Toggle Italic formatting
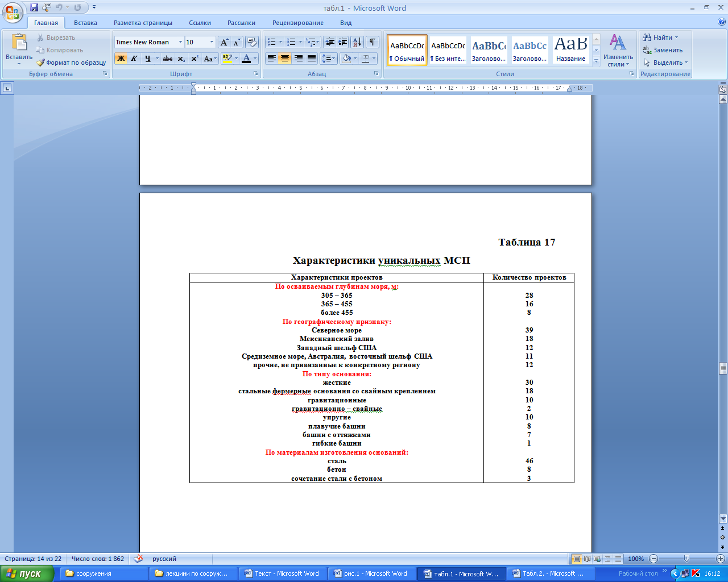The width and height of the screenshot is (728, 582). tap(134, 59)
